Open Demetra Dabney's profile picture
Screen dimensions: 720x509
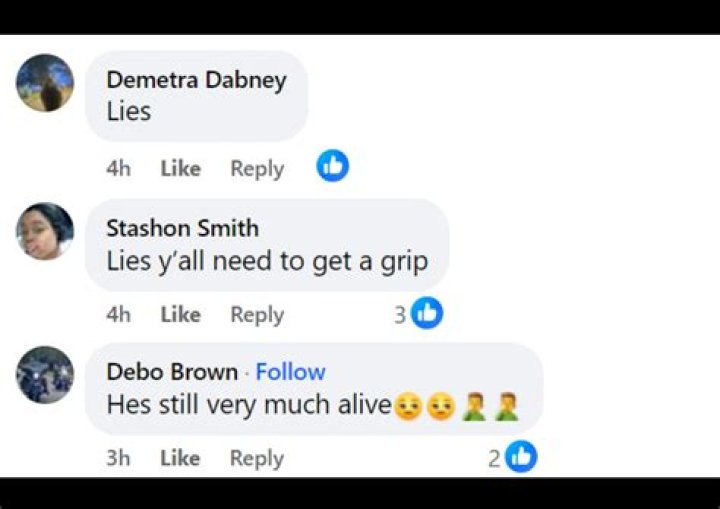[x=45, y=83]
